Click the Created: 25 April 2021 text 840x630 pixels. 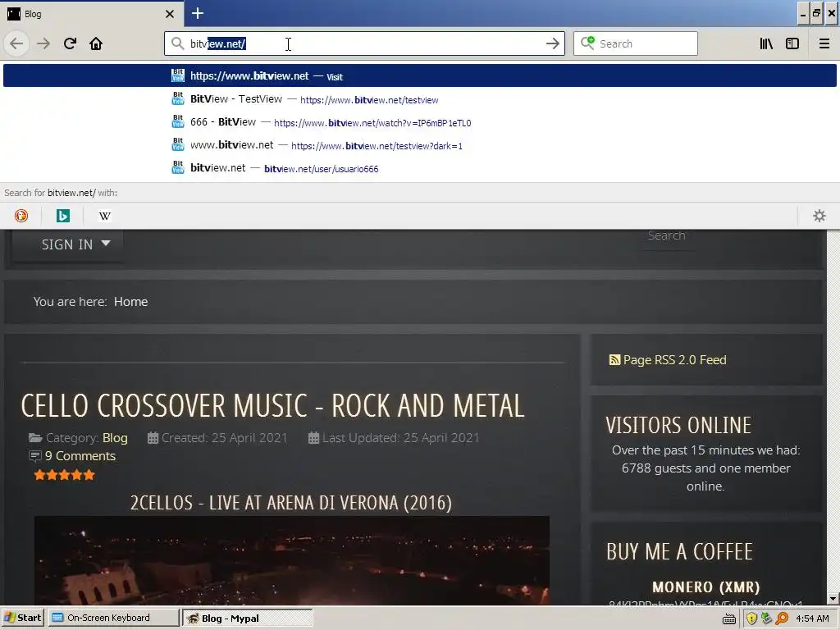tap(224, 438)
